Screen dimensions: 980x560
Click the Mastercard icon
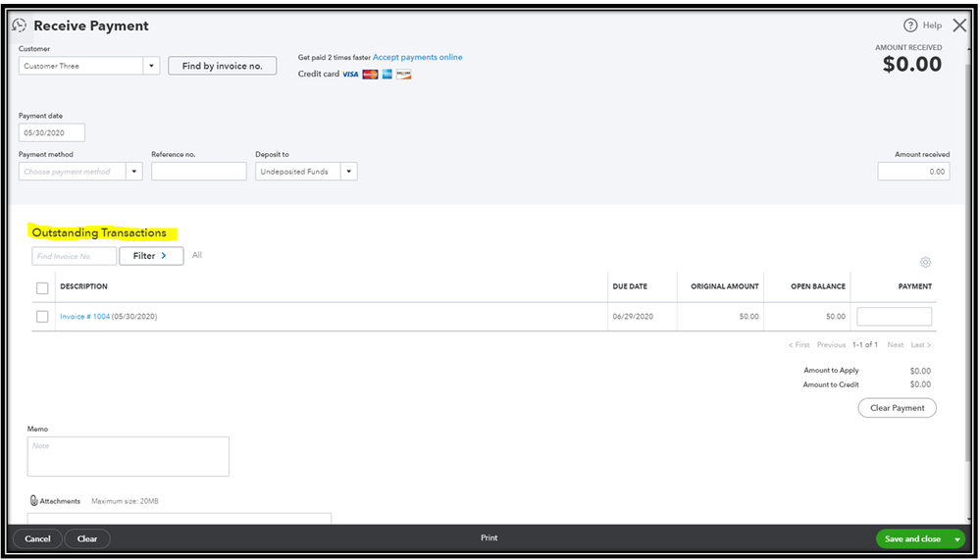(x=370, y=75)
